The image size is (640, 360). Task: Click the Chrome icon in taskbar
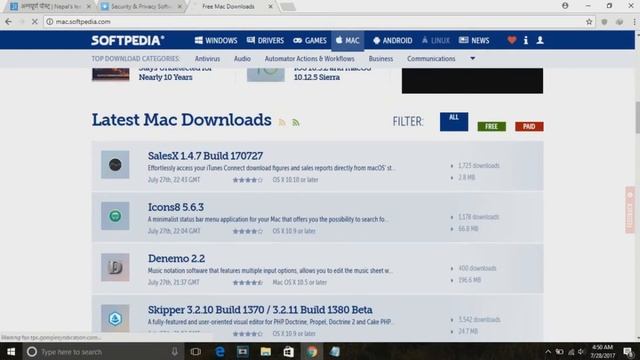coord(312,351)
